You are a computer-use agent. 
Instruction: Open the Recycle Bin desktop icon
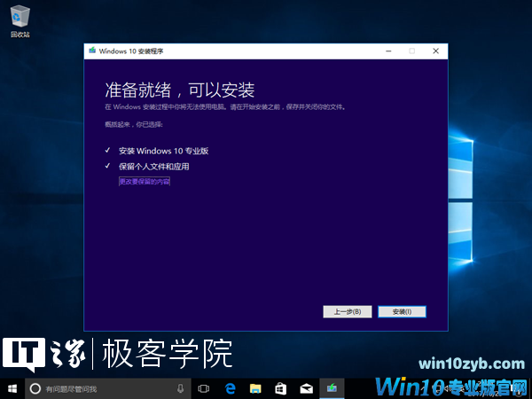19,19
